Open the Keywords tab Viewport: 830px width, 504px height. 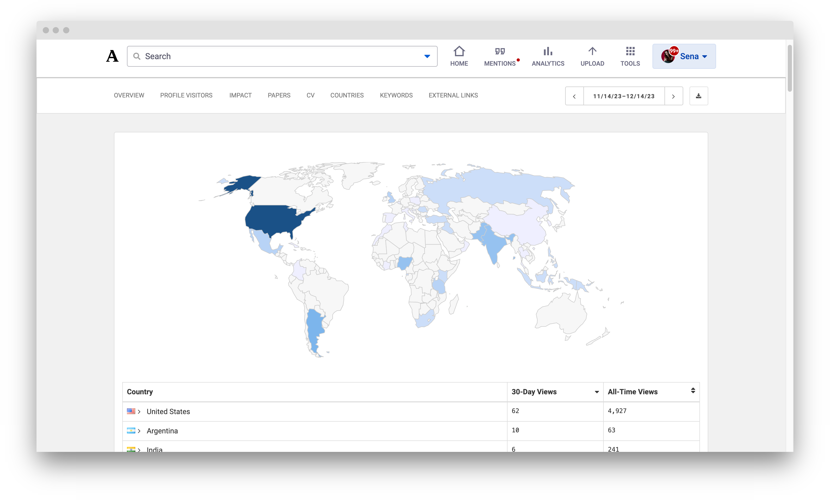(x=396, y=95)
